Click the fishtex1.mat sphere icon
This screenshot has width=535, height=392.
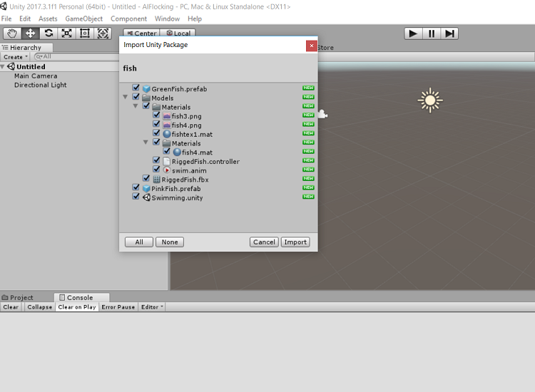[166, 134]
